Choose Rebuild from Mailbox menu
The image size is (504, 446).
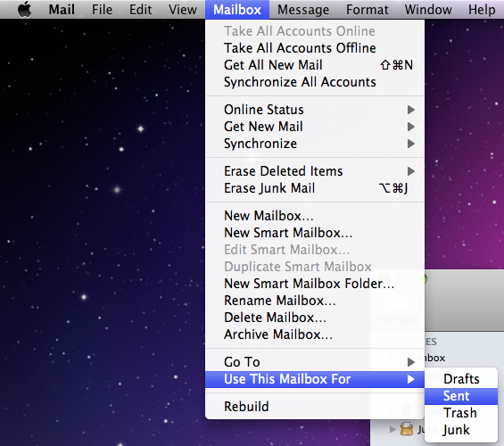point(315,407)
